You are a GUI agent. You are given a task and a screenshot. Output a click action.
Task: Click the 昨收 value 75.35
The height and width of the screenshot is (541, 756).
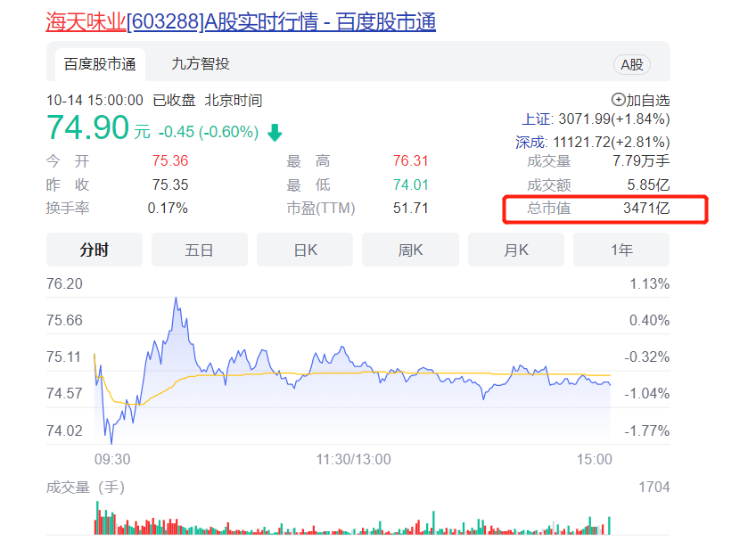click(170, 184)
